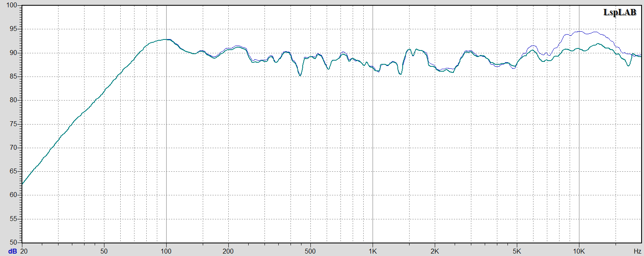Click the Hz unit label
Image resolution: width=644 pixels, height=256 pixels.
tap(637, 251)
